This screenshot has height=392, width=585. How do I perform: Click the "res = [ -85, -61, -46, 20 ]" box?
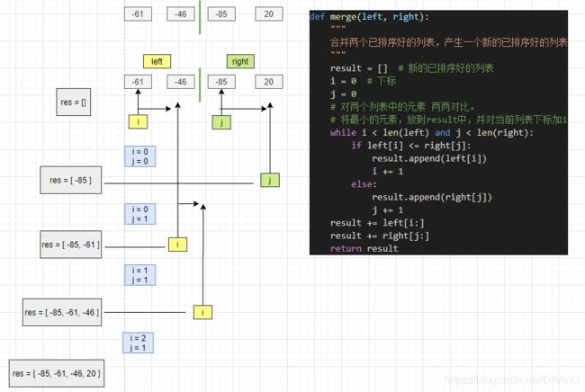[x=57, y=373]
